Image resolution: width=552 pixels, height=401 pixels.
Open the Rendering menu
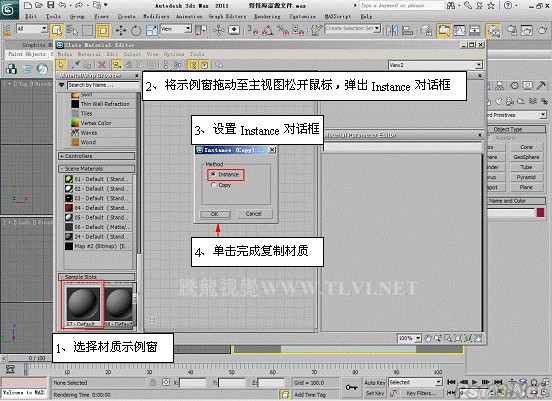click(x=267, y=16)
